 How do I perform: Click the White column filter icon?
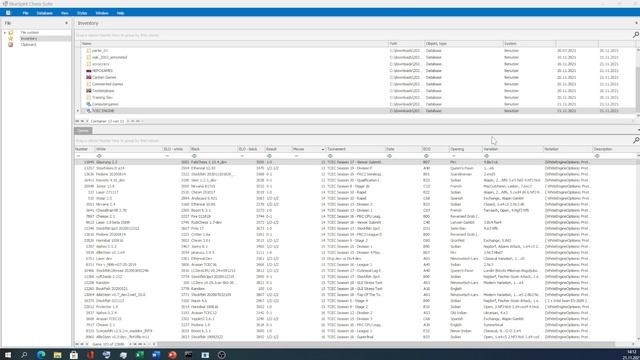point(99,156)
